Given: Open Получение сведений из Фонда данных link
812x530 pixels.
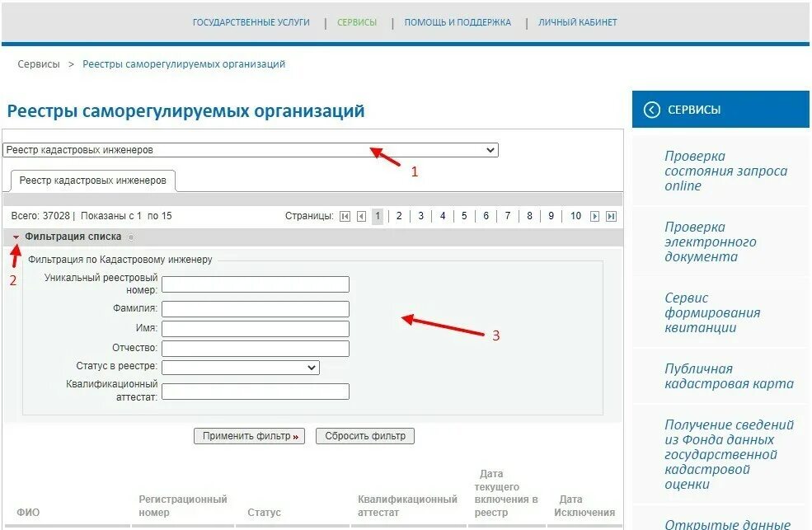Looking at the screenshot, I should [729, 454].
